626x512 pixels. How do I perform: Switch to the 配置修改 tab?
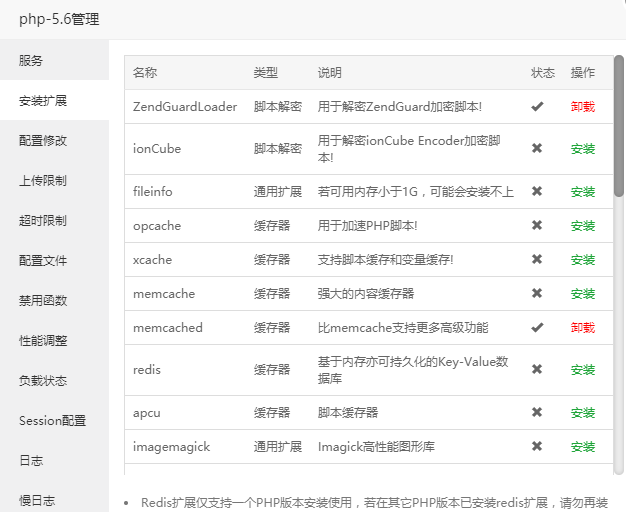43,141
